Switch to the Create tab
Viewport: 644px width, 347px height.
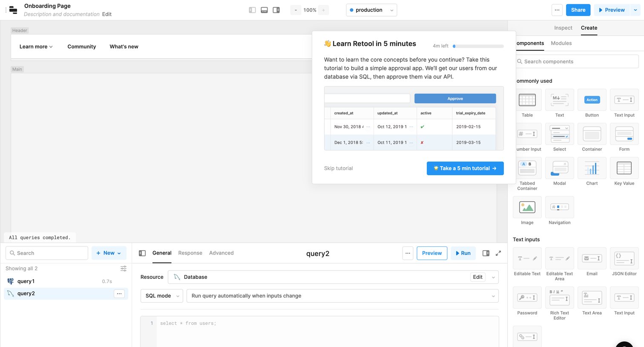pyautogui.click(x=589, y=28)
